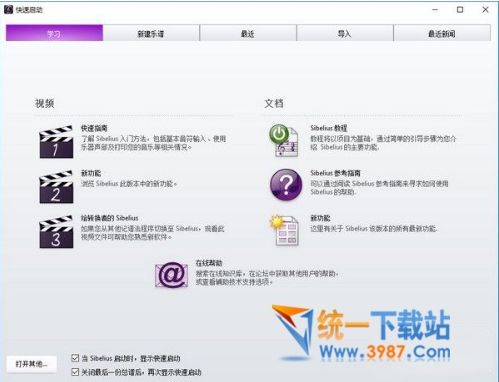The image size is (499, 382).
Task: Open the 在线帮助 title link
Action: 209,263
